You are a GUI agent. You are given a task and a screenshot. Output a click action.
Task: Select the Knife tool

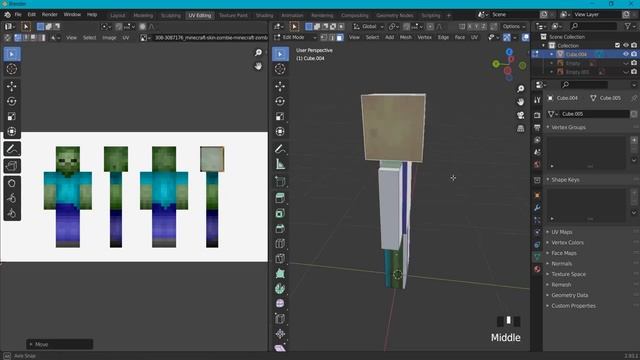coord(280,259)
